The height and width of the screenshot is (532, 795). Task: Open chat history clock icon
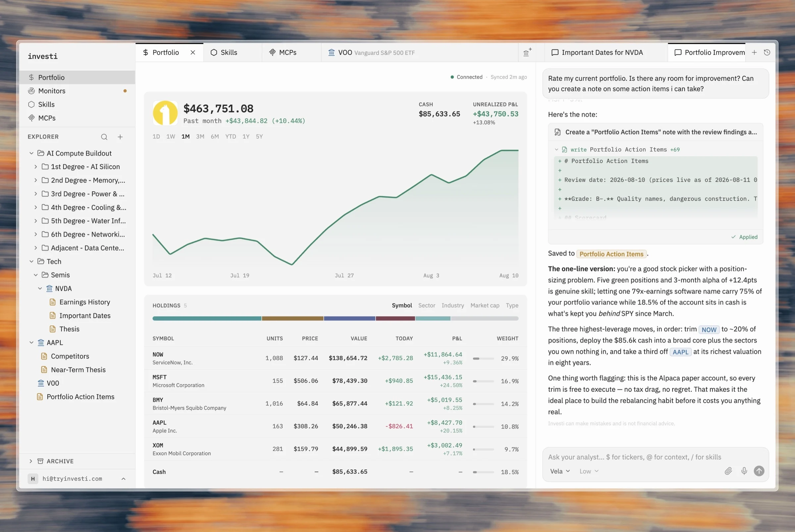[767, 53]
